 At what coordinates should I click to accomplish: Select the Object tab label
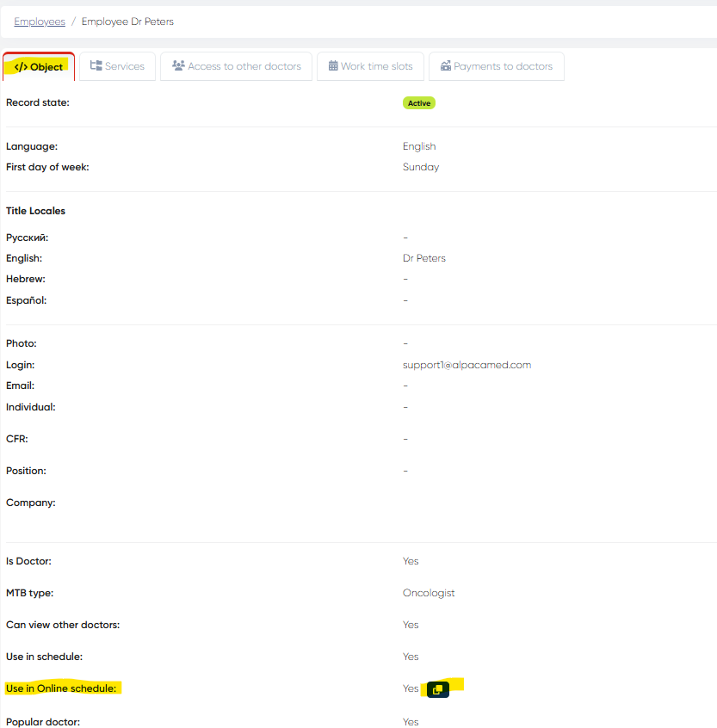(46, 67)
